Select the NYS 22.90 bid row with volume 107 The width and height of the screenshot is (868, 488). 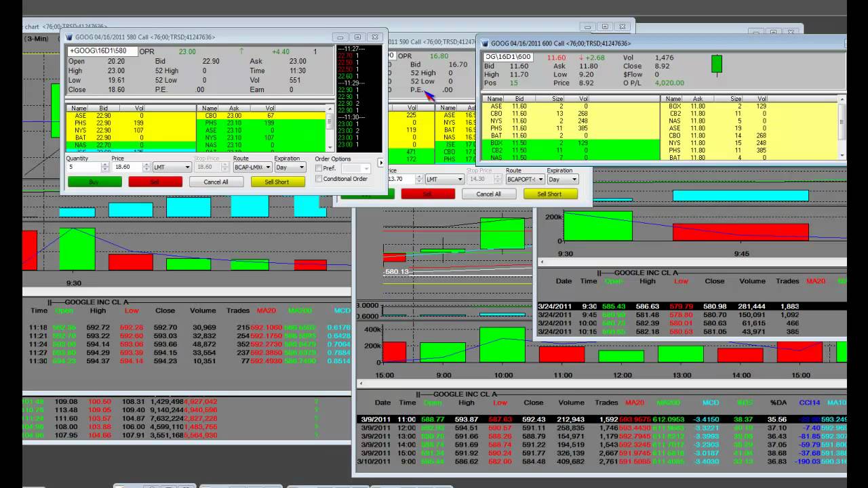point(130,130)
